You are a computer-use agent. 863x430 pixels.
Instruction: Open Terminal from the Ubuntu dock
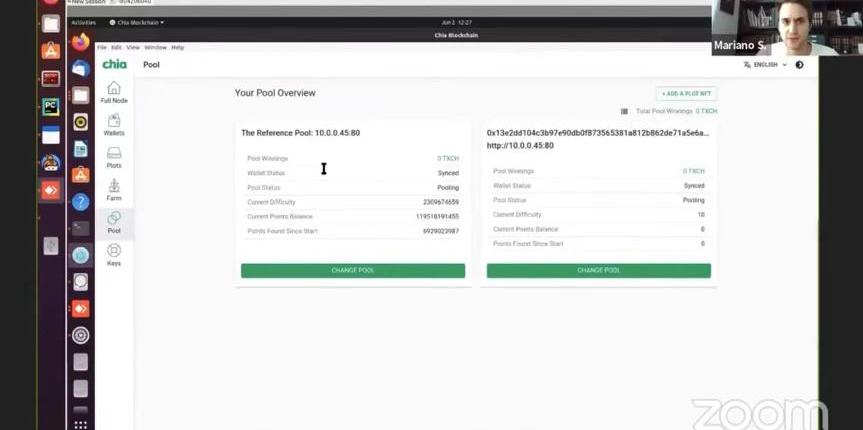[80, 228]
